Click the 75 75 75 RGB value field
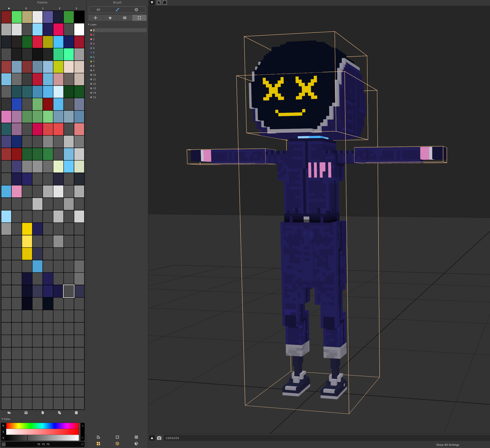 [43, 444]
